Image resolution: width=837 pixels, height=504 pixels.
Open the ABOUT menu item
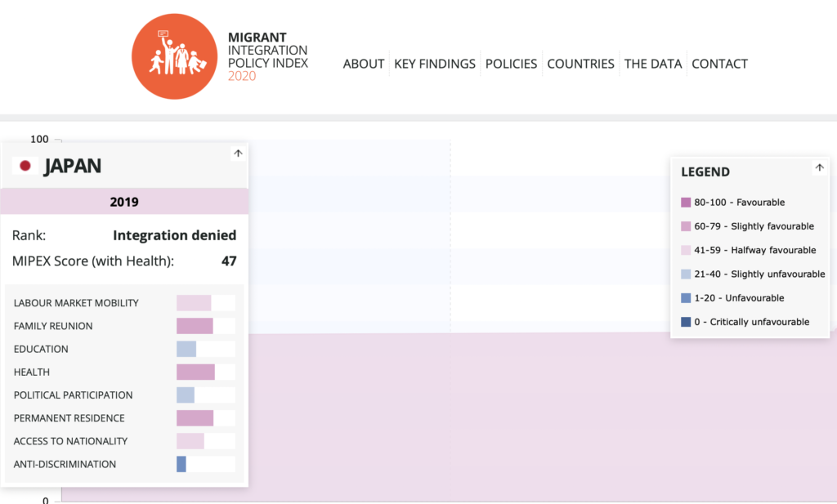coord(364,64)
